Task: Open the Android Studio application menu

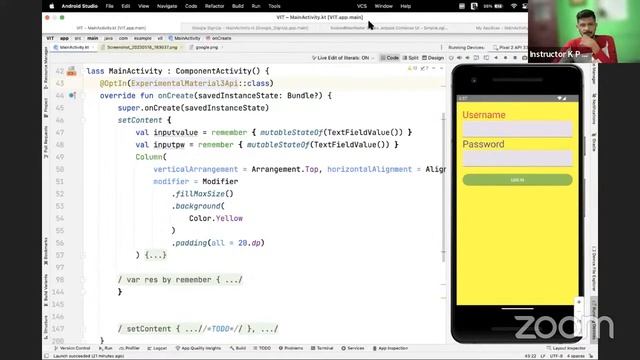Action: 80,6
